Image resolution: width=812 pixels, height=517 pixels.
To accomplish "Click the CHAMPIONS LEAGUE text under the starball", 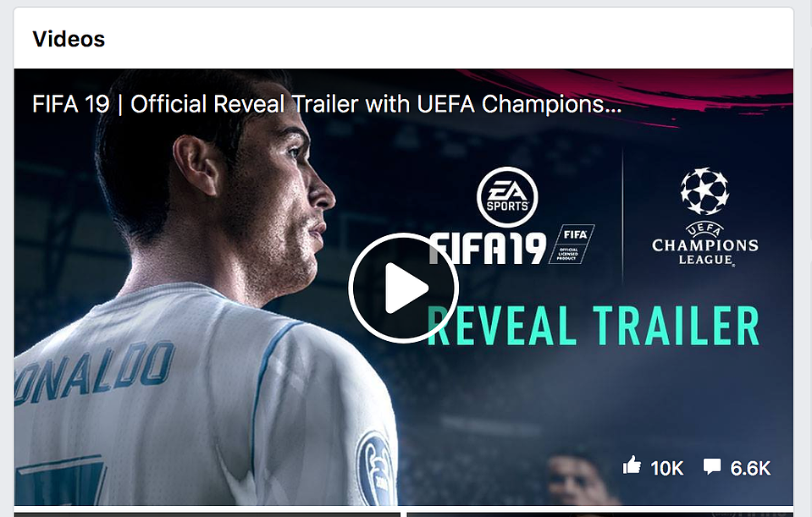I will [x=705, y=251].
